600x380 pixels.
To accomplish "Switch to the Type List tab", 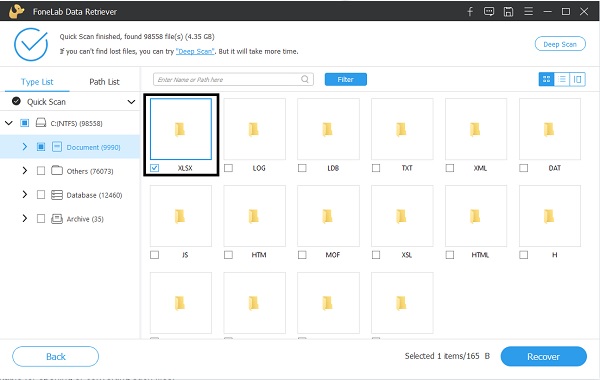I will coord(37,82).
